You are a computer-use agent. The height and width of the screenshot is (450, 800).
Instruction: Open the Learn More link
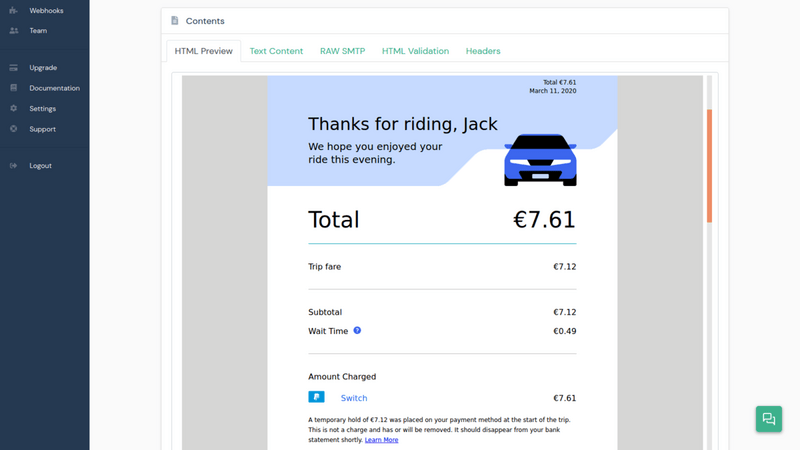coord(381,440)
